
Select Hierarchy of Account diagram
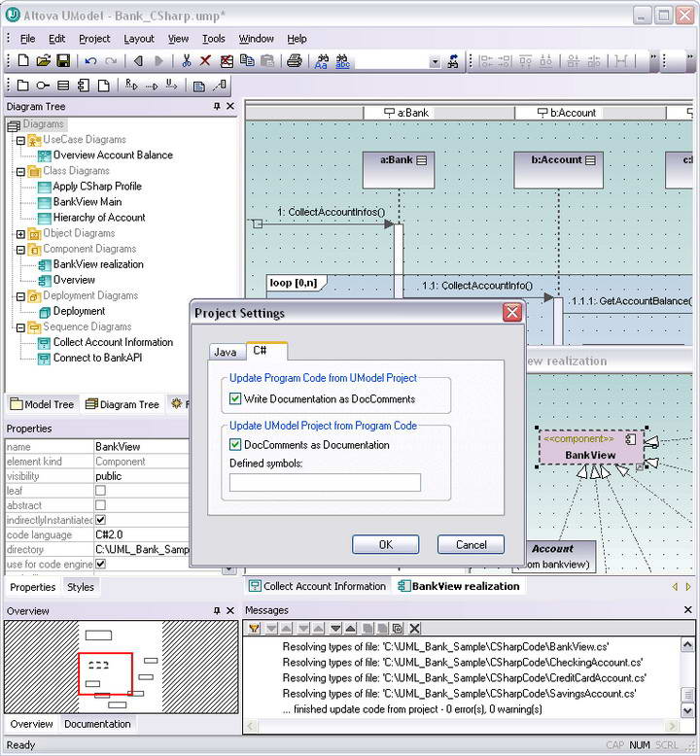[x=99, y=218]
